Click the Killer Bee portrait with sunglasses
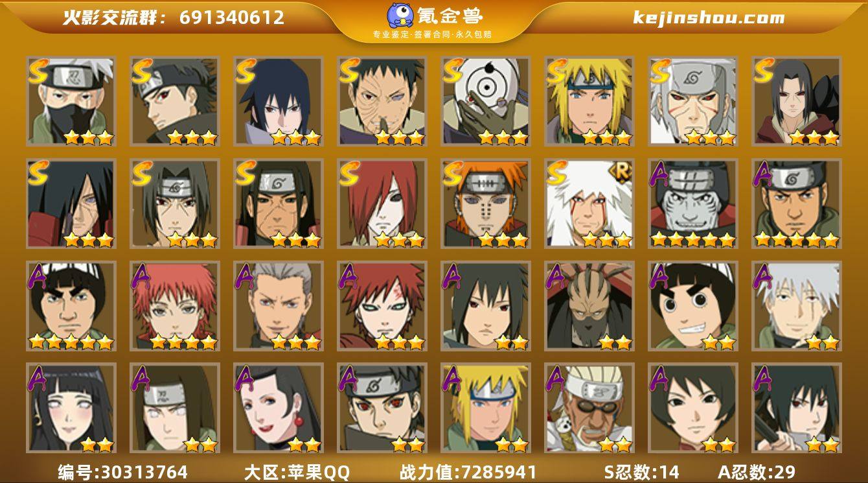868x483 pixels. tap(589, 408)
